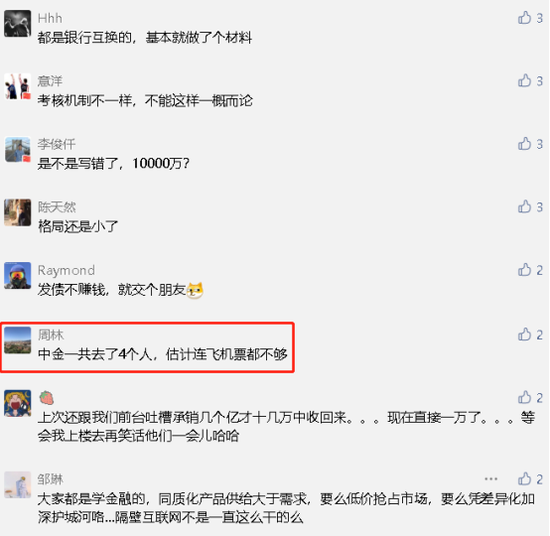This screenshot has width=550, height=536.
Task: Like 意洋's comment about 考核机制
Action: tap(525, 81)
